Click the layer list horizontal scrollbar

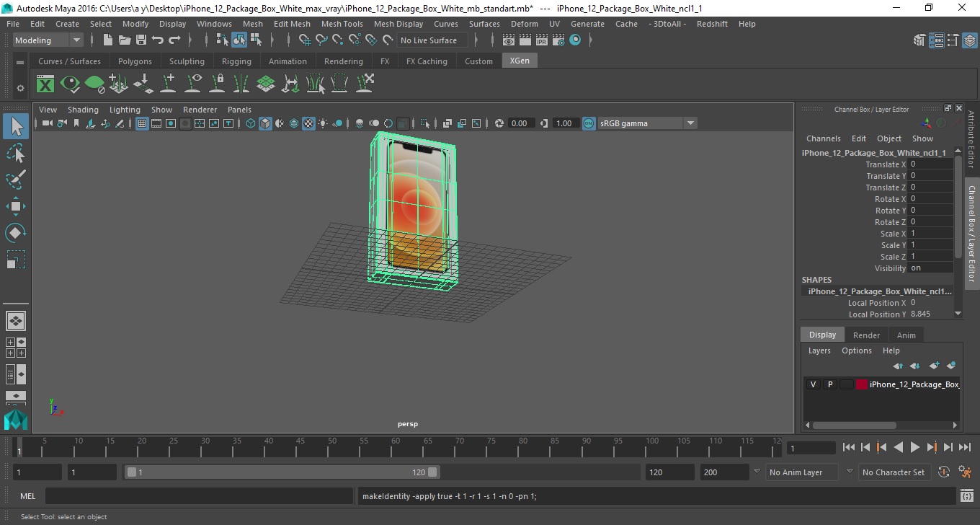coord(854,425)
